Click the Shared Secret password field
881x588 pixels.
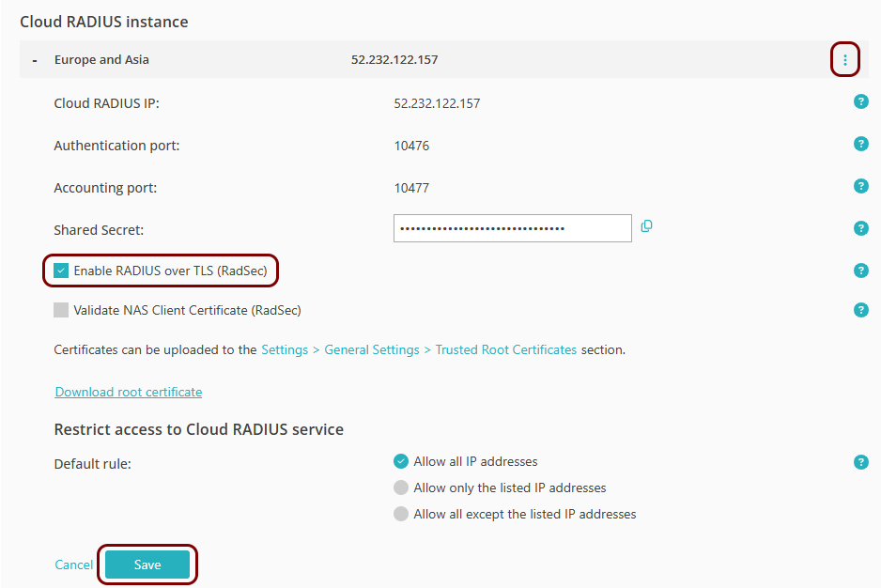pyautogui.click(x=512, y=228)
